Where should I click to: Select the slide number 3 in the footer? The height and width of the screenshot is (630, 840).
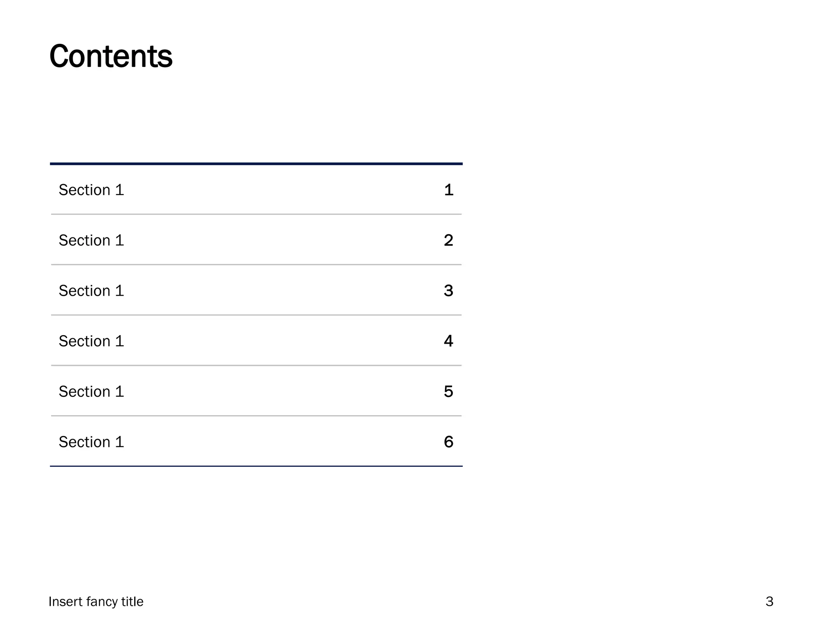click(x=769, y=602)
